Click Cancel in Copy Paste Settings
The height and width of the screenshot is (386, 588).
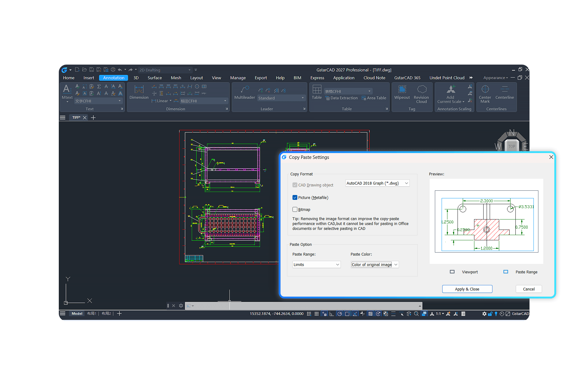tap(529, 289)
